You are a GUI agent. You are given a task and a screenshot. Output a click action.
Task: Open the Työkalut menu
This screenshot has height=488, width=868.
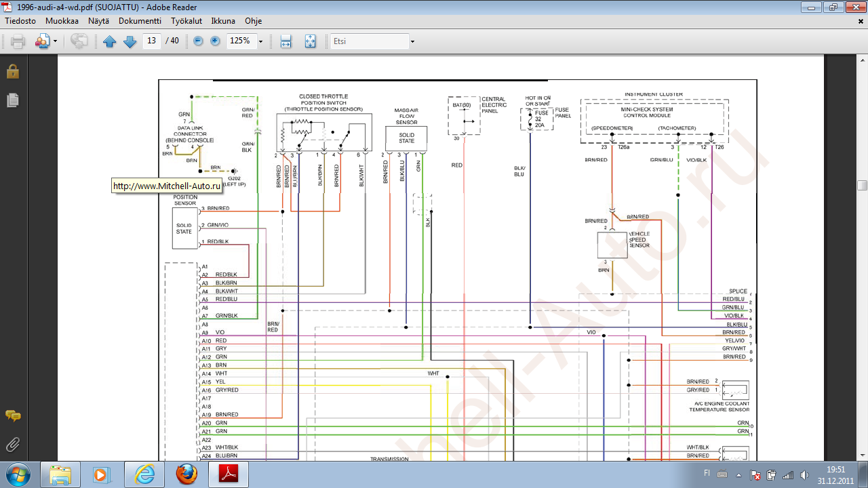tap(186, 21)
